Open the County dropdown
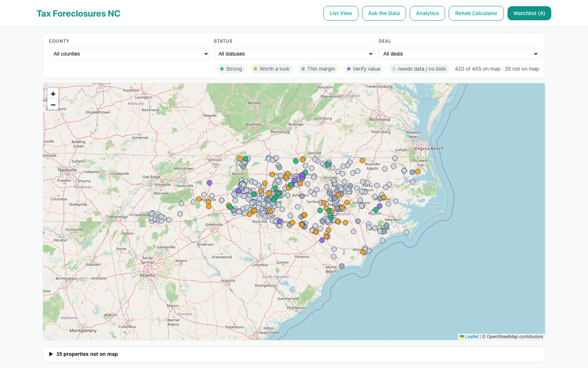The image size is (588, 368). [129, 54]
